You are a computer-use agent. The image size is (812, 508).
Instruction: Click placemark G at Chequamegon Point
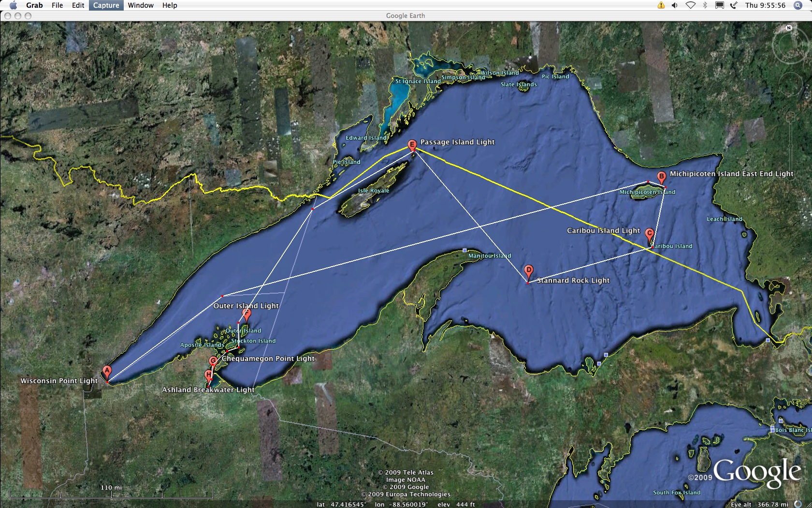(213, 362)
